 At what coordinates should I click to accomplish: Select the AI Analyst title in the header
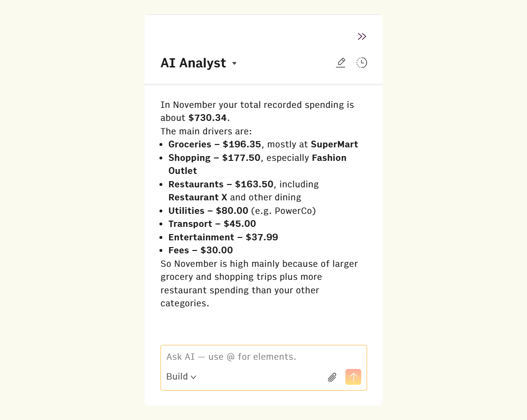193,63
